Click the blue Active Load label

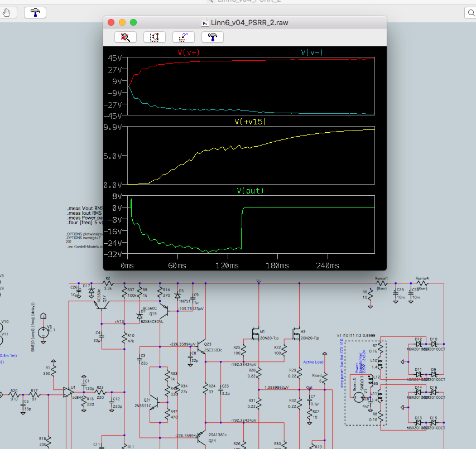click(x=313, y=362)
